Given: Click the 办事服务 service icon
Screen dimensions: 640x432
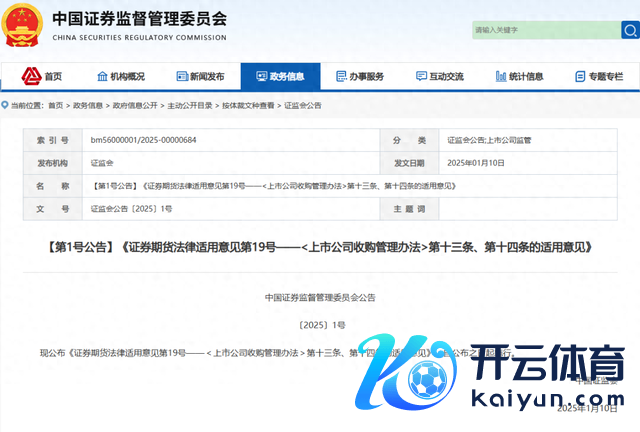Looking at the screenshot, I should pos(341,77).
